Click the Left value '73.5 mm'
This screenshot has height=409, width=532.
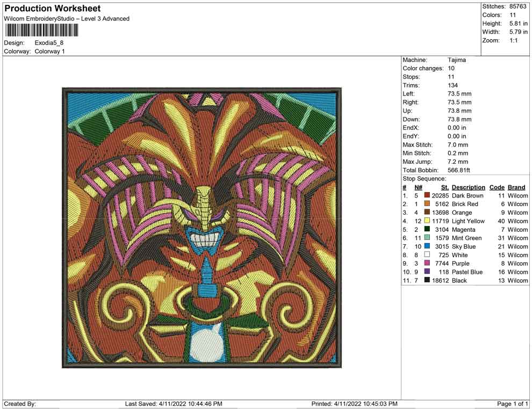pos(459,94)
